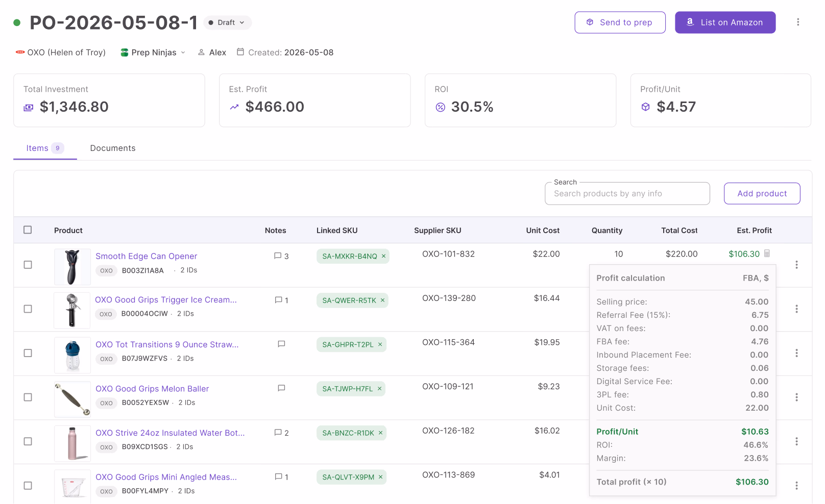Add note to OXO Tot Transitions row

click(281, 344)
